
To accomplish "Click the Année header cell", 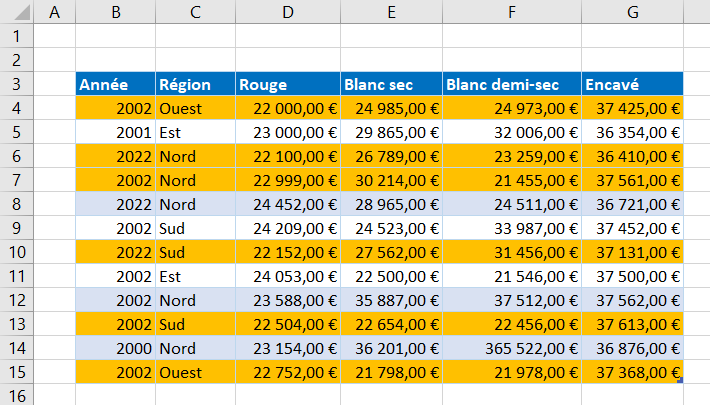I will pos(115,84).
